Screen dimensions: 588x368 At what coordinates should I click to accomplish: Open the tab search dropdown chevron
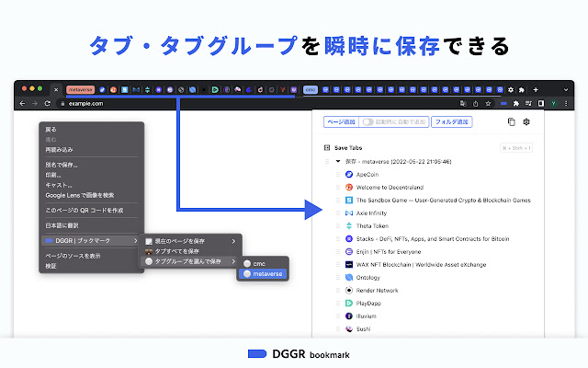(566, 90)
